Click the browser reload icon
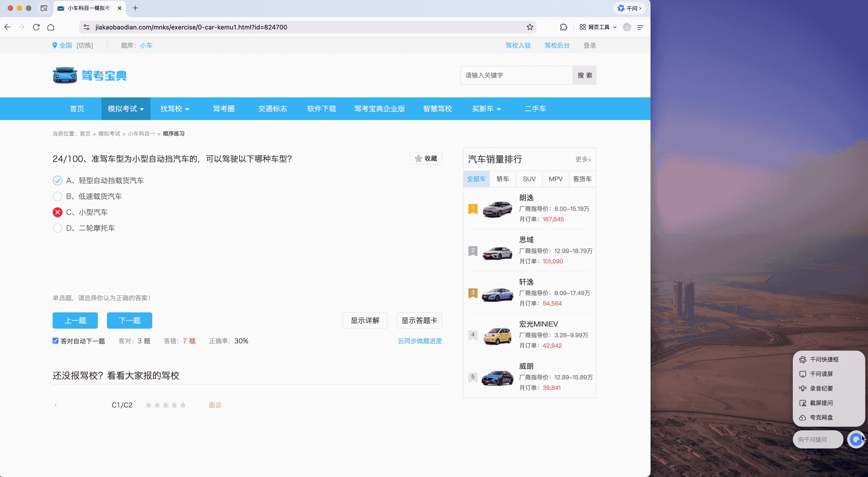868x477 pixels. click(36, 27)
